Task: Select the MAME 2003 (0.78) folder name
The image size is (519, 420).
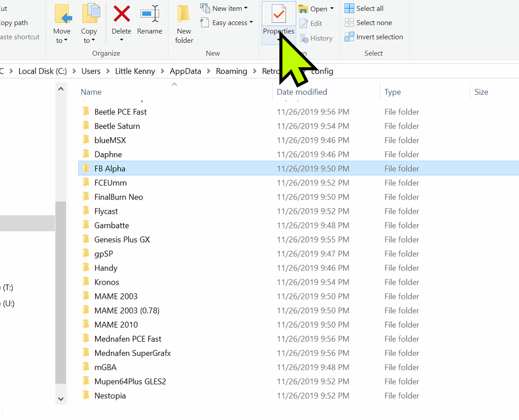Action: coord(127,310)
